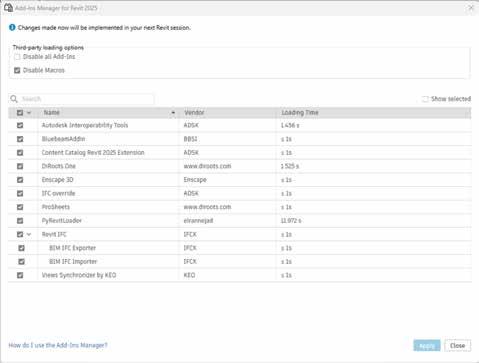Image resolution: width=479 pixels, height=363 pixels.
Task: Select Views Synchronizer by KEO name
Action: pyautogui.click(x=79, y=275)
